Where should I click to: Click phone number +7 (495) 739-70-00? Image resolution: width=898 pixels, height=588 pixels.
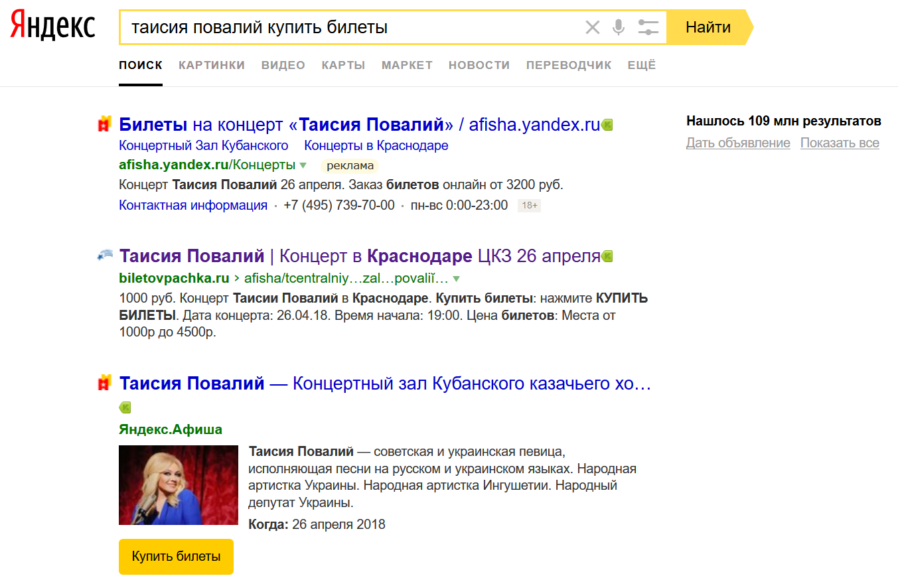[338, 205]
